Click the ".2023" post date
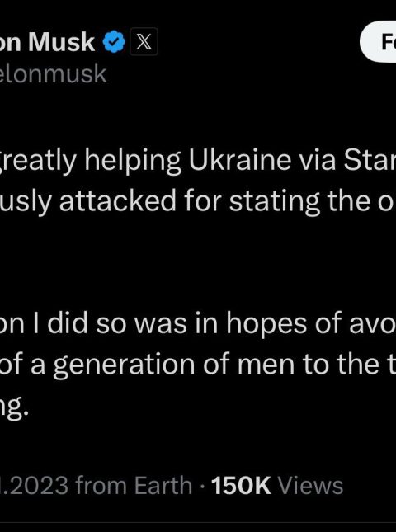396x532 pixels. 34,486
